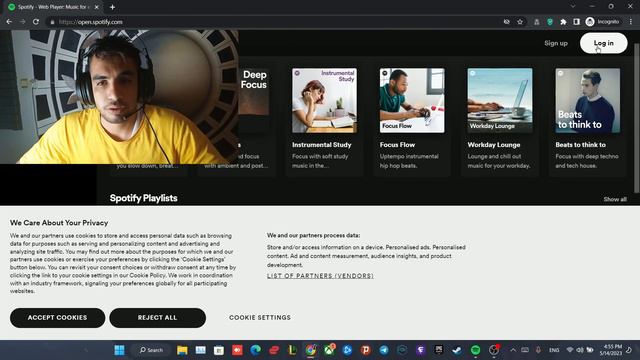Image resolution: width=640 pixels, height=360 pixels.
Task: Open the Spotify taskbar icon
Action: (476, 350)
